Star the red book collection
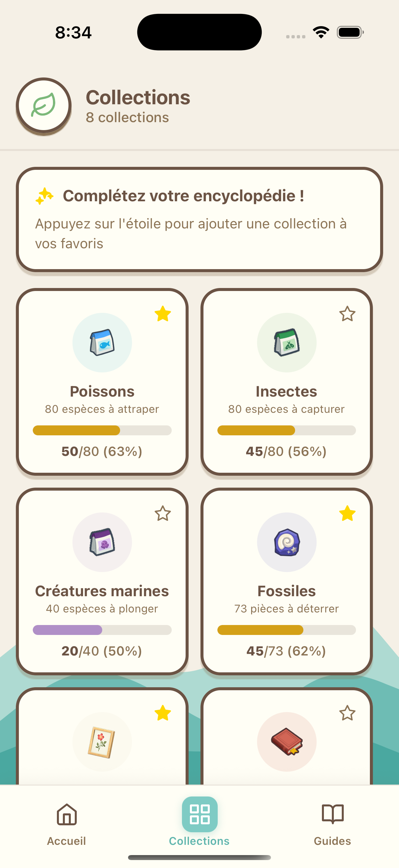This screenshot has height=868, width=399. pos(347,713)
